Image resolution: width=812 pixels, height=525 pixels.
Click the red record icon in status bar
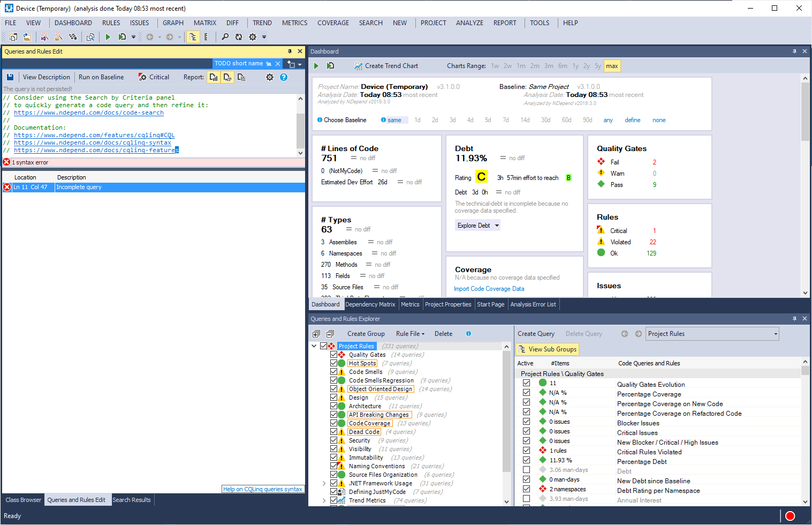(x=790, y=516)
